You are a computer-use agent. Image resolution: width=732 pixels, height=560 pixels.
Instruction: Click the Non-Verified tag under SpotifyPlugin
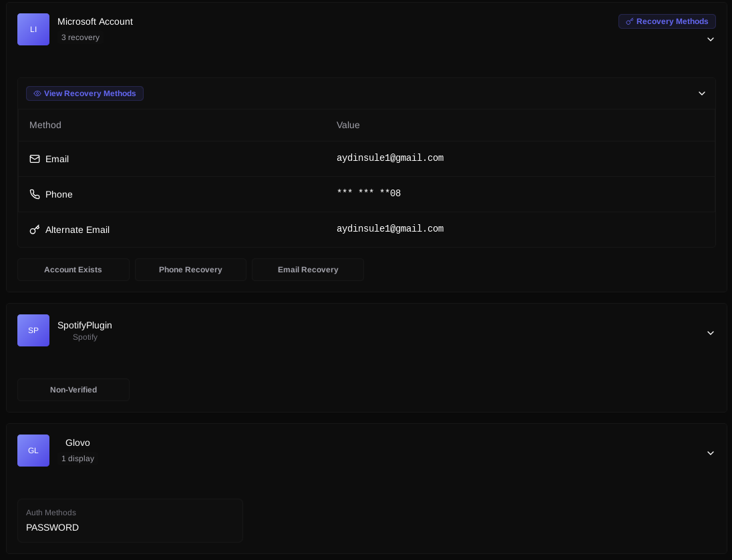click(x=73, y=390)
